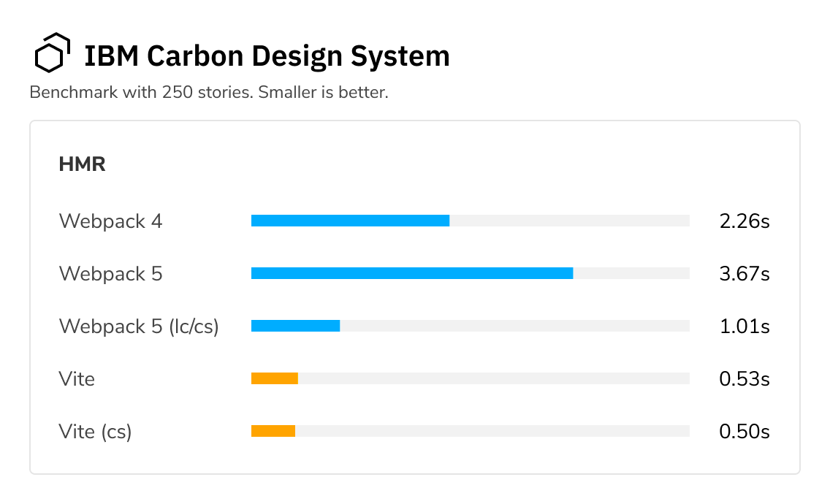The image size is (830, 504).
Task: Click the IBM Carbon Design System heading
Action: [x=267, y=56]
